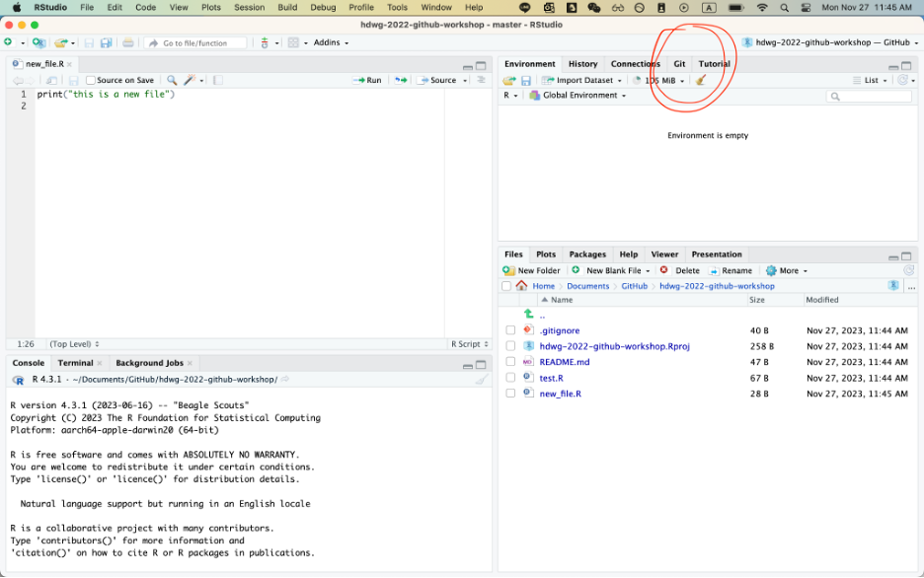Image resolution: width=924 pixels, height=578 pixels.
Task: Open the R language selector dropdown
Action: pos(510,96)
